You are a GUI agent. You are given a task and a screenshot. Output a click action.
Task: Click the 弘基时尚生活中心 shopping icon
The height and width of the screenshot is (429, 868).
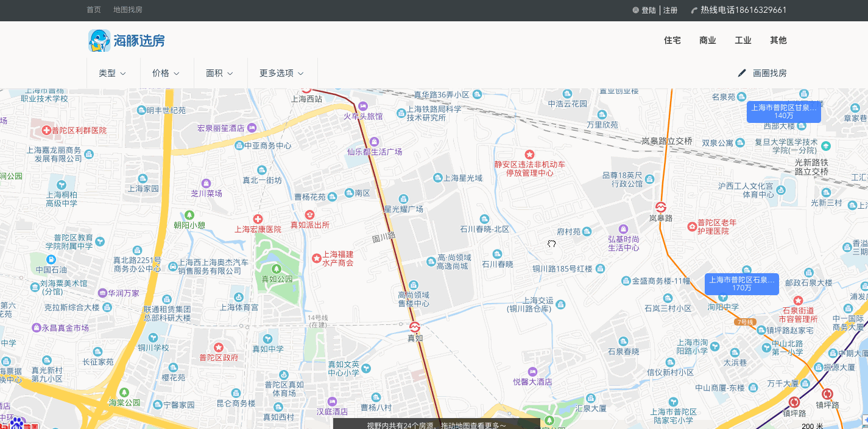coord(623,228)
